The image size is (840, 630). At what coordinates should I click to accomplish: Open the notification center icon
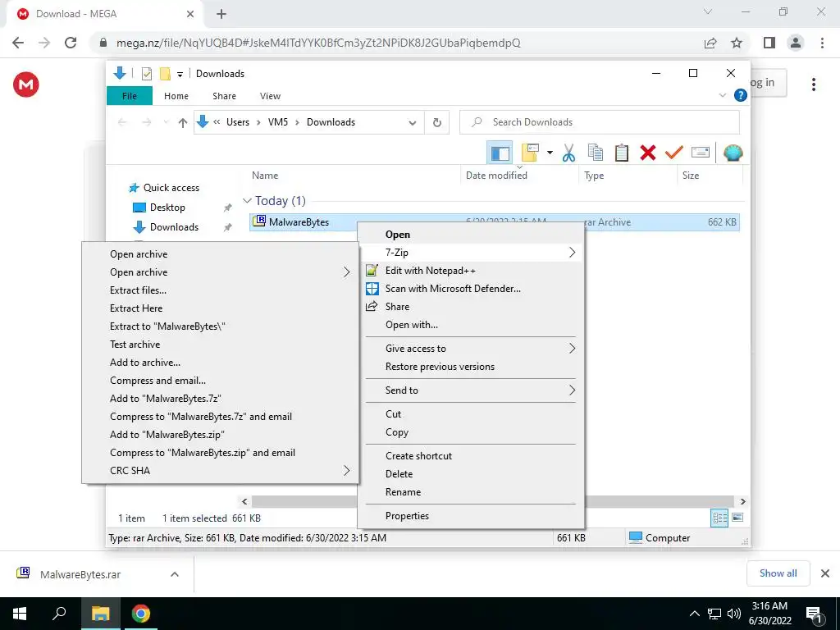pos(815,614)
